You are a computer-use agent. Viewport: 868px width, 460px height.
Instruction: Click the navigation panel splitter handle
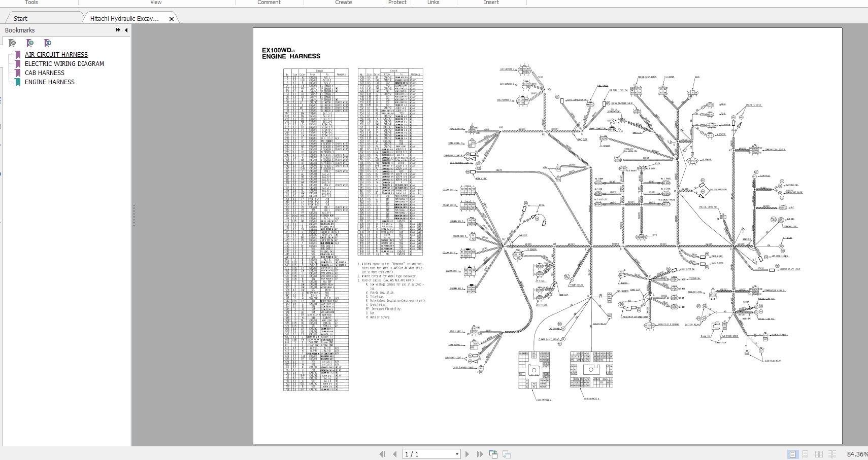point(133,216)
